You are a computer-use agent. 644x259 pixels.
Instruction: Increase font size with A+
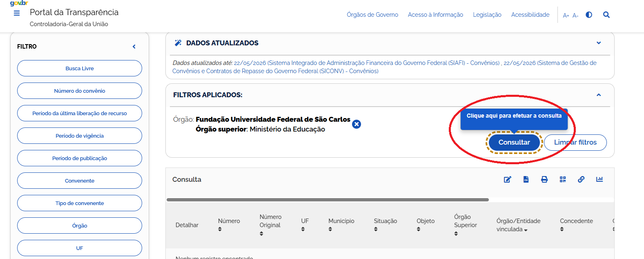pyautogui.click(x=566, y=16)
